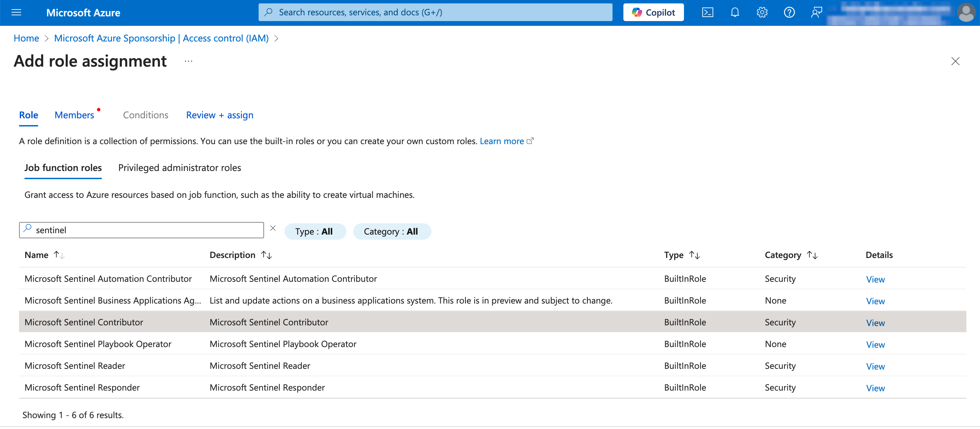Select the Conditions tab

point(146,115)
